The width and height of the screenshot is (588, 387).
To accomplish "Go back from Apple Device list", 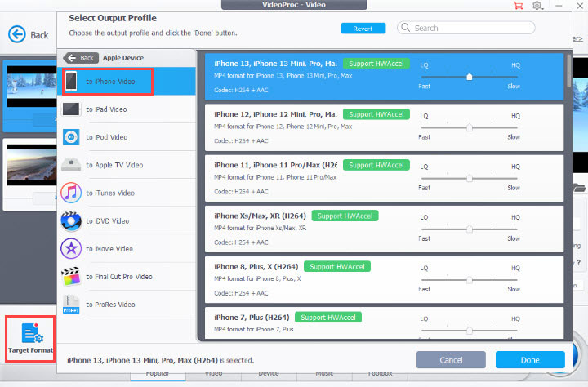I will click(x=81, y=58).
